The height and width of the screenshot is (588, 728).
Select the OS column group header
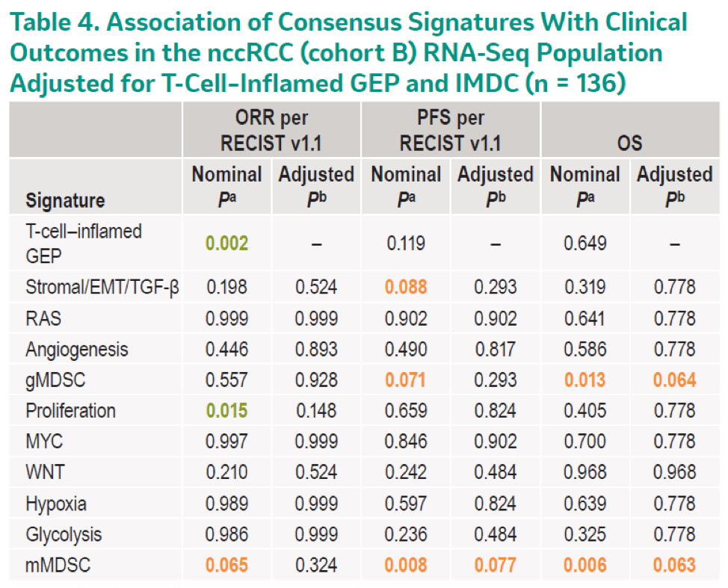coord(629,143)
